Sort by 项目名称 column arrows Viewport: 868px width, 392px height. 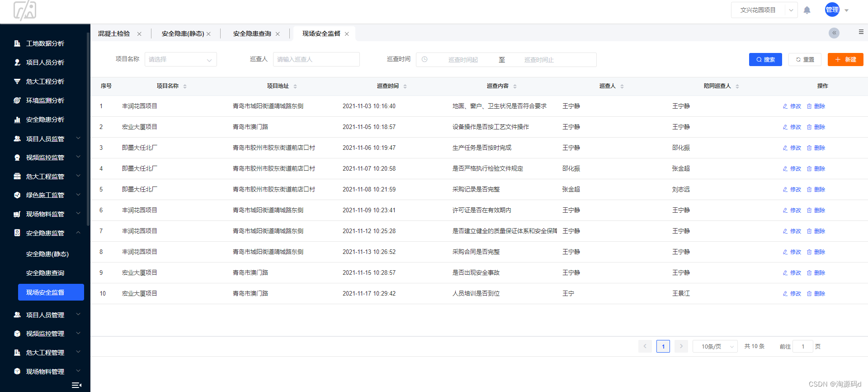click(185, 86)
